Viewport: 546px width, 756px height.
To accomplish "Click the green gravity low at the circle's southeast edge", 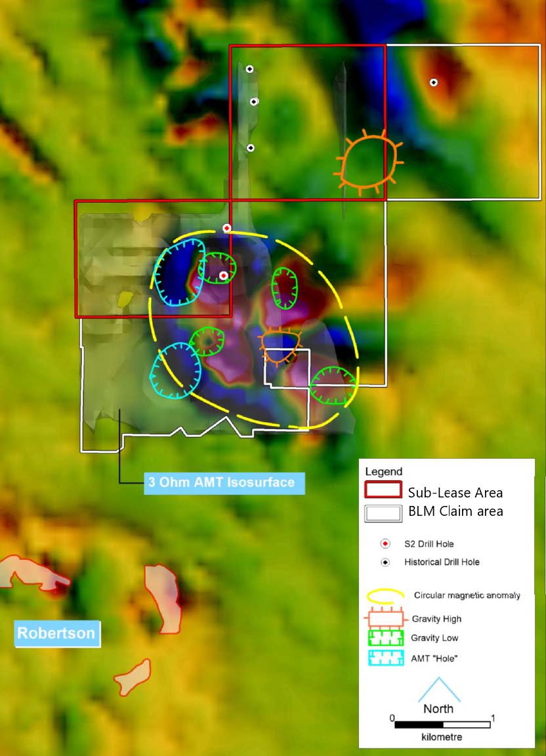I will (333, 385).
